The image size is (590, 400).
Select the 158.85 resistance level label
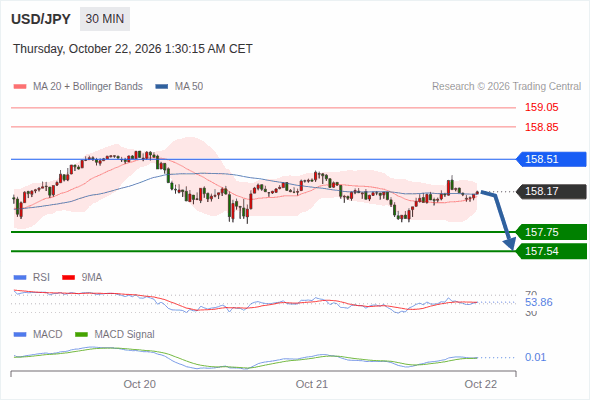541,127
